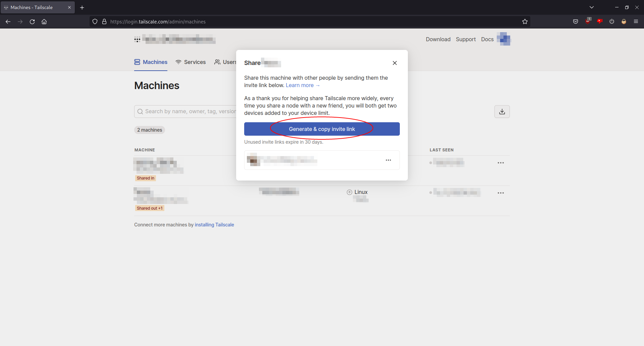Open the Pocket save icon
This screenshot has height=346, width=644.
coord(576,22)
